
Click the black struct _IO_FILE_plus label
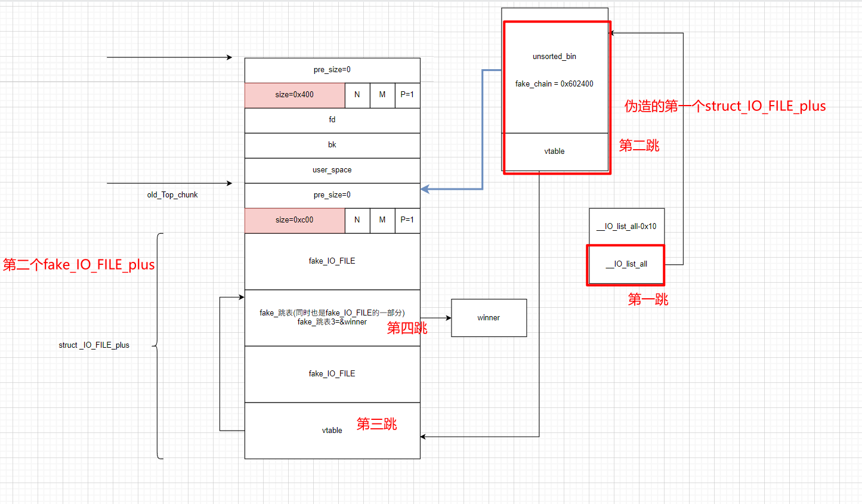[x=94, y=345]
